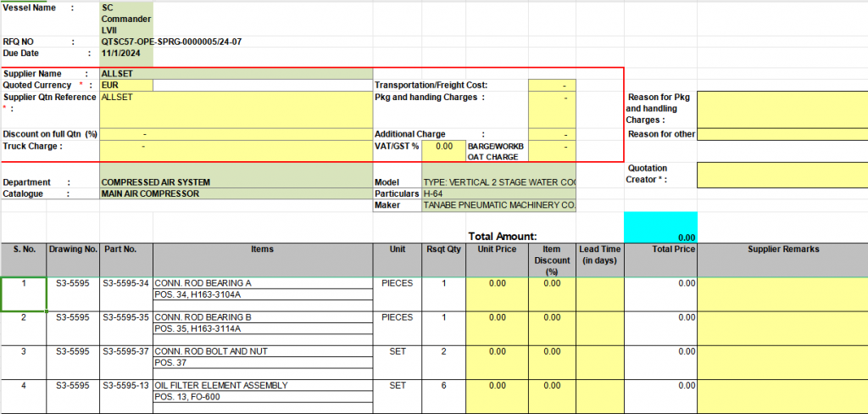Select the Quotation Creator input cell

click(782, 175)
